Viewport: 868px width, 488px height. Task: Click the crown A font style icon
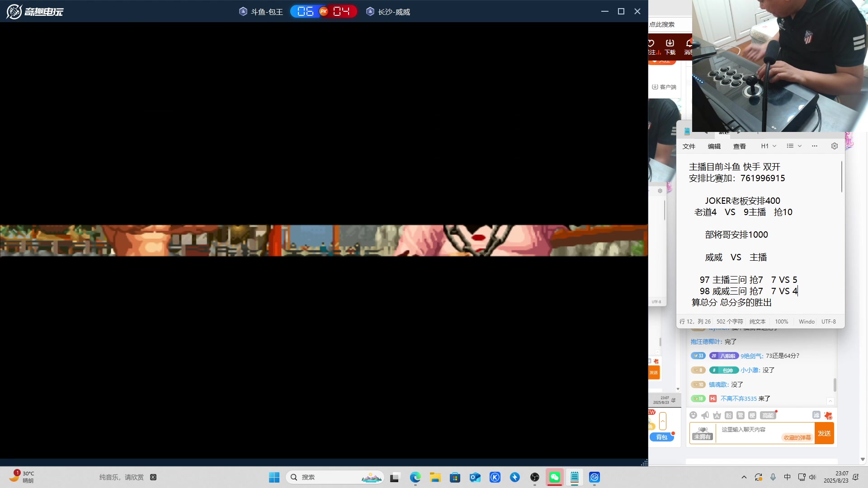pyautogui.click(x=717, y=415)
